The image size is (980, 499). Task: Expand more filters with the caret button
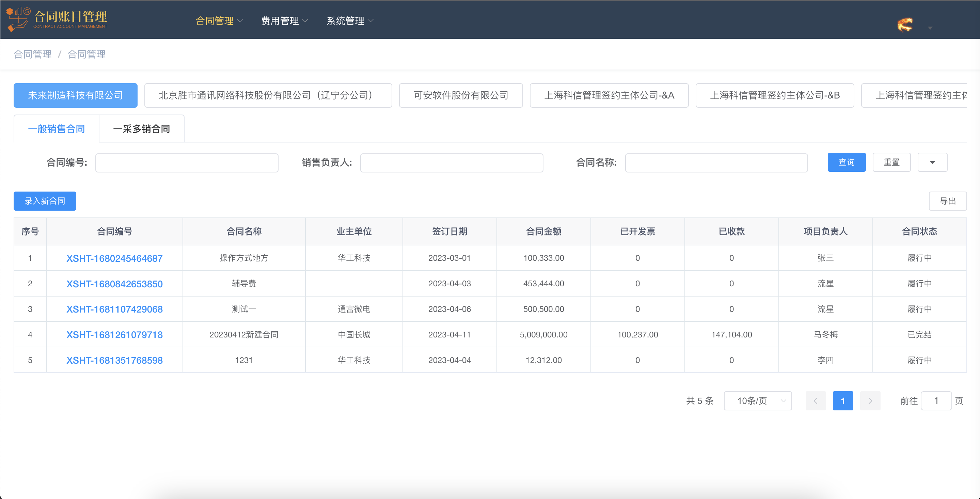coord(932,162)
